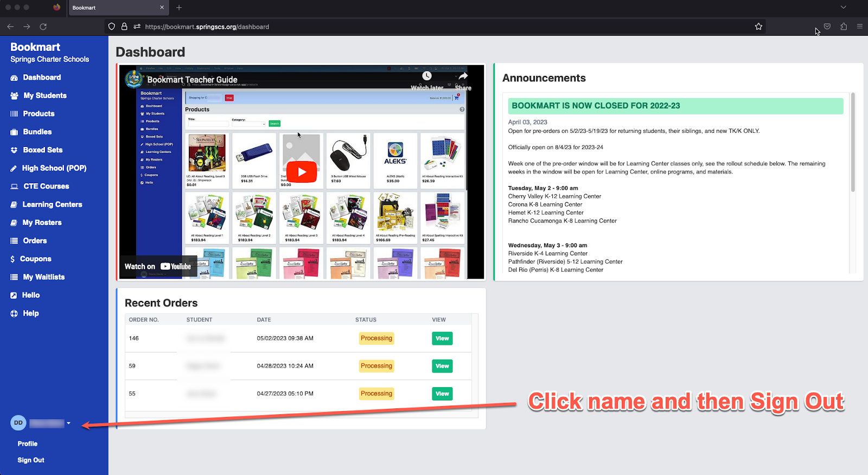
Task: Open the Bundles page link
Action: pyautogui.click(x=37, y=132)
